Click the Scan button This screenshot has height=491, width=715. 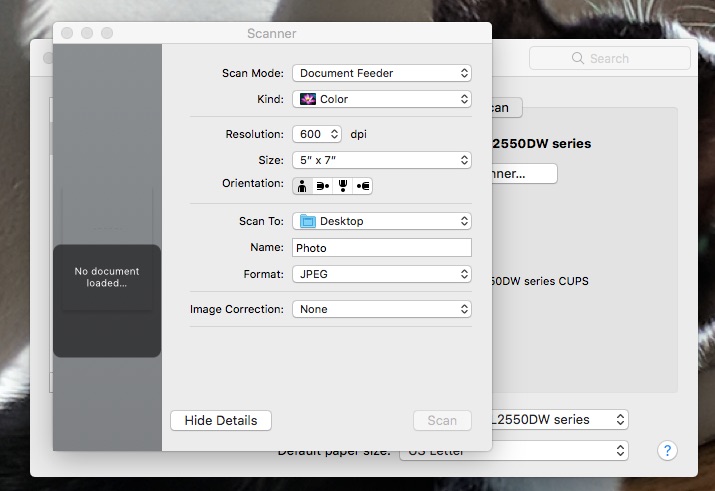coord(442,420)
